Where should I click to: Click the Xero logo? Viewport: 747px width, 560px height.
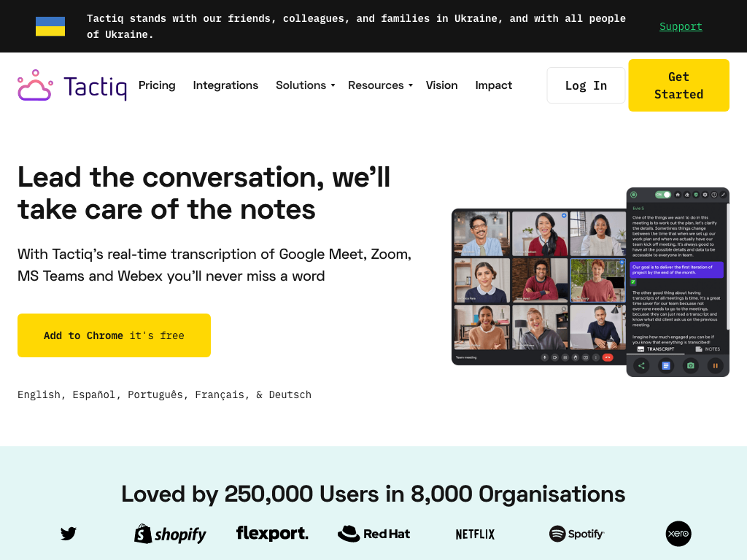pyautogui.click(x=678, y=534)
